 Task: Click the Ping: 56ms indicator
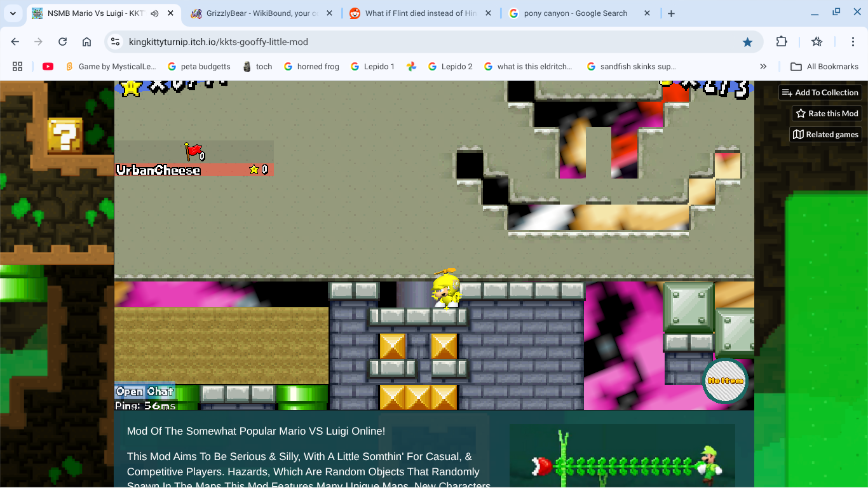click(x=146, y=405)
